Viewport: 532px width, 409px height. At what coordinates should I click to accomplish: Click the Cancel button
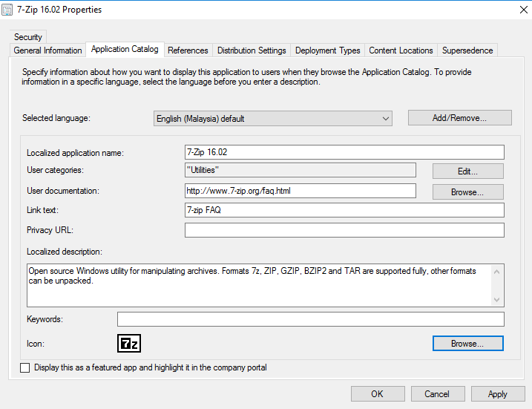point(438,393)
